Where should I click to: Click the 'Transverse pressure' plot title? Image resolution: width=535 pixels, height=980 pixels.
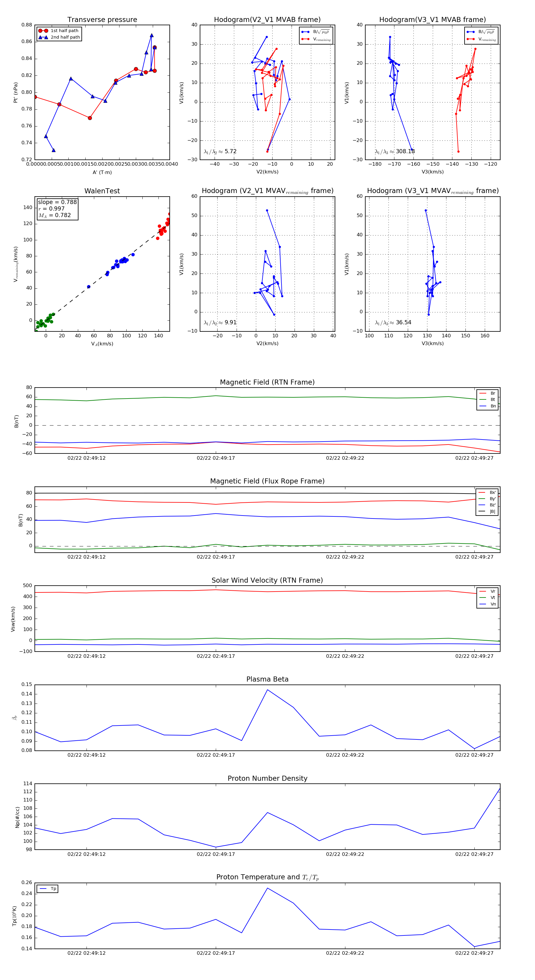102,20
